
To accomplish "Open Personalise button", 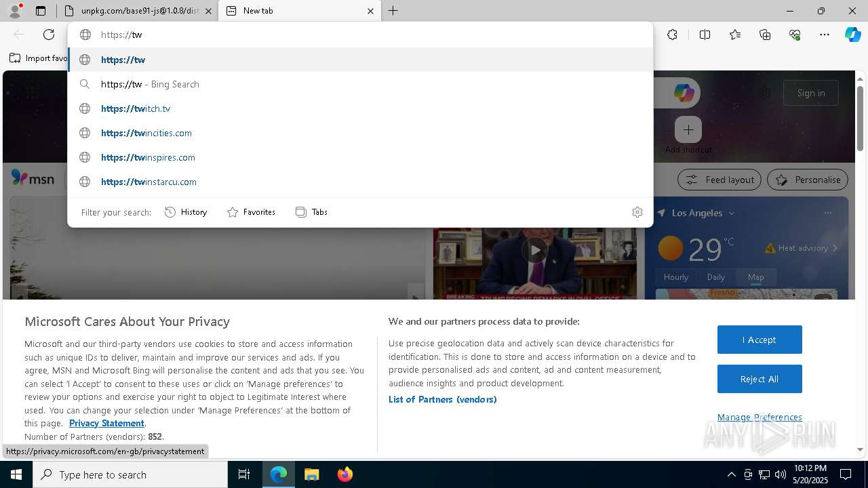I will tap(808, 180).
